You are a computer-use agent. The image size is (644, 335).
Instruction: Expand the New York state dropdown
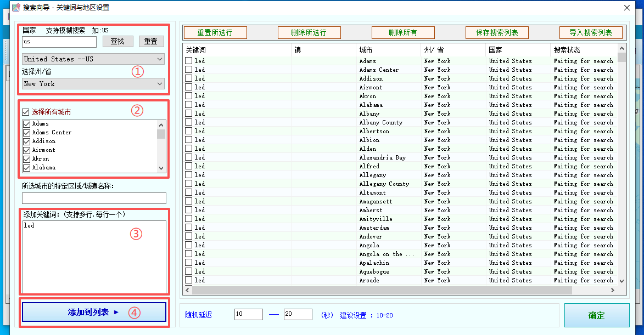[93, 84]
